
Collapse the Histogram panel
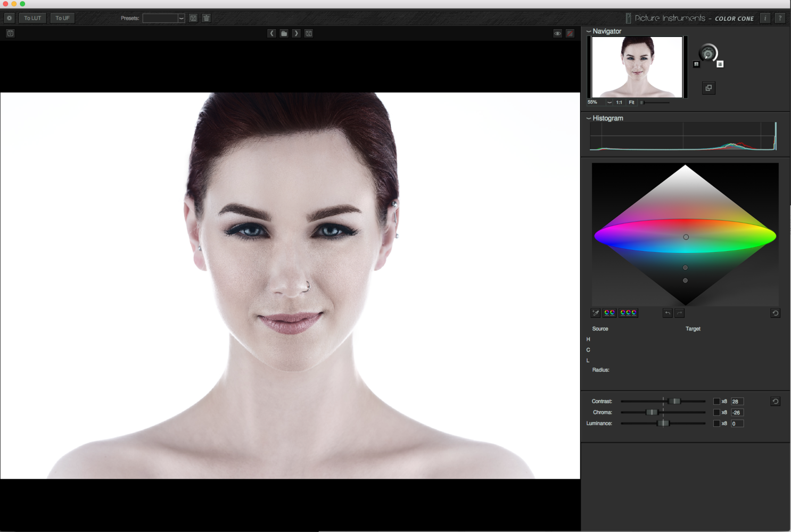pos(589,118)
